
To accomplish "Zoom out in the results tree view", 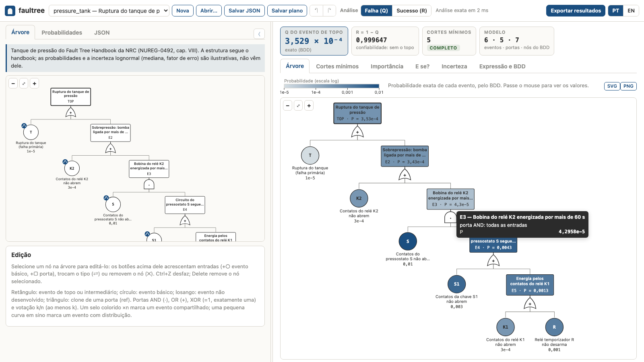I will tap(288, 106).
